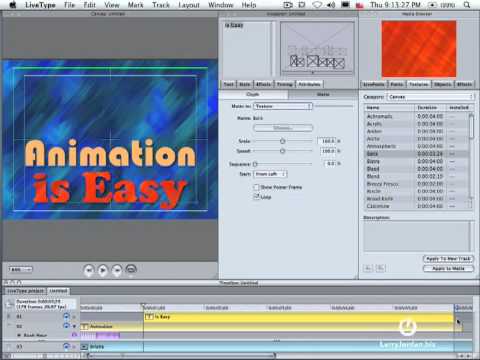Image resolution: width=480 pixels, height=360 pixels.
Task: Click the Speed percentage input field
Action: [327, 151]
